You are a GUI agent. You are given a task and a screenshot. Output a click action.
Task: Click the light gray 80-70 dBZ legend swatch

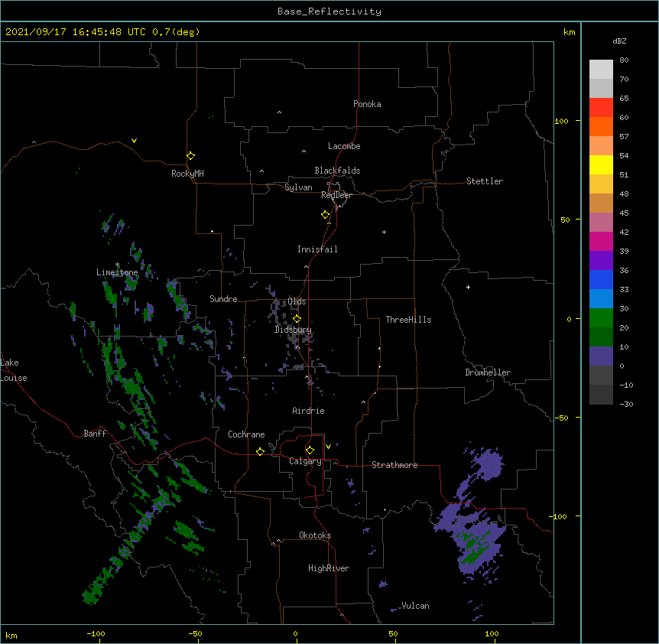pyautogui.click(x=601, y=70)
